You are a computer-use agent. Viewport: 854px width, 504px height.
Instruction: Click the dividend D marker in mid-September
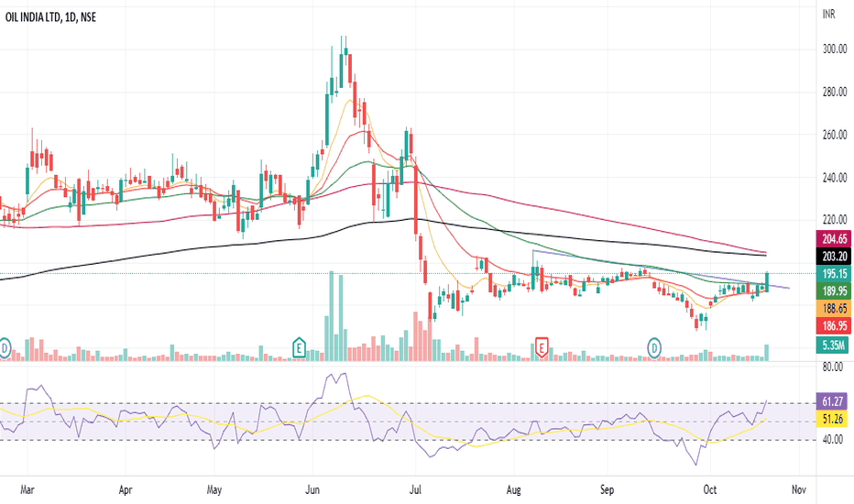[x=654, y=347]
